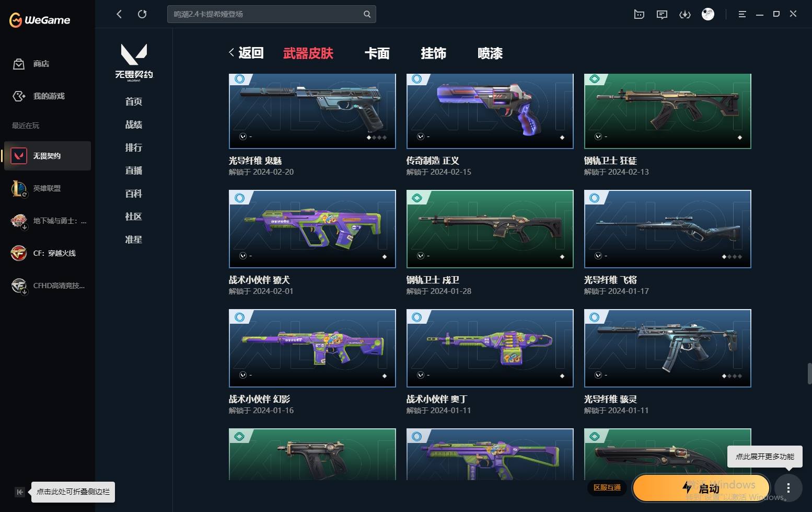Go back with the top arrow icon
The width and height of the screenshot is (812, 512).
(119, 14)
